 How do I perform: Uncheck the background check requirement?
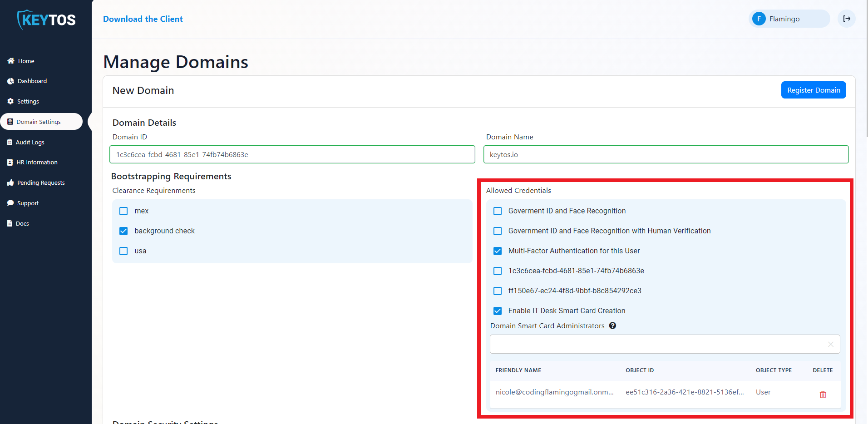[x=123, y=231]
